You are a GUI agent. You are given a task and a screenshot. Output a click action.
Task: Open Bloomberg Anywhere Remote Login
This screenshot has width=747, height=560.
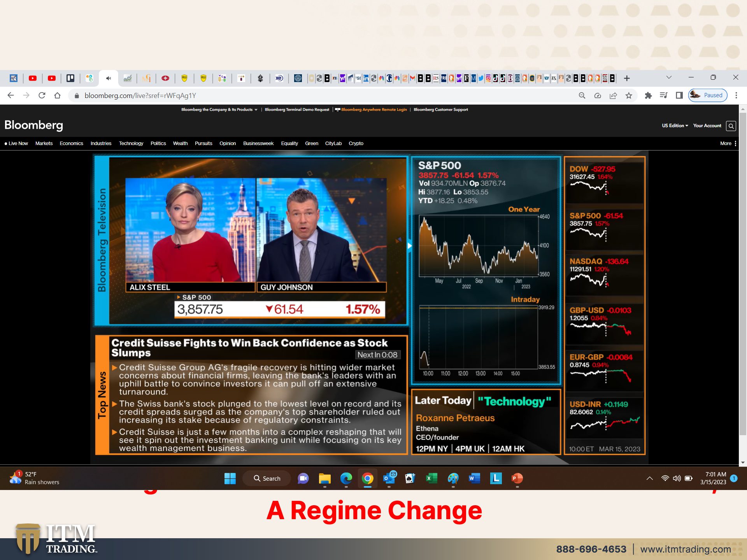(x=371, y=110)
